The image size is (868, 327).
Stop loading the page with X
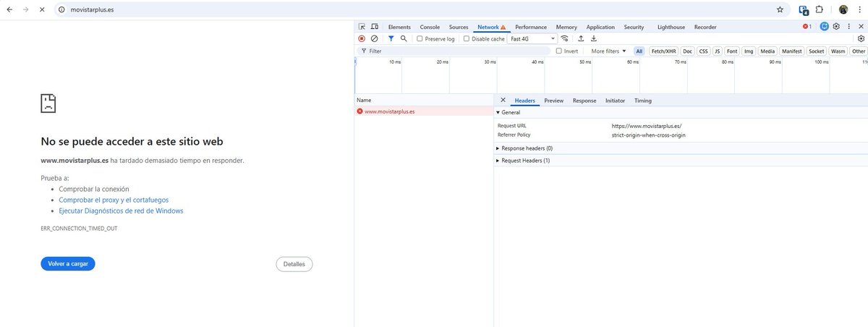pos(43,10)
